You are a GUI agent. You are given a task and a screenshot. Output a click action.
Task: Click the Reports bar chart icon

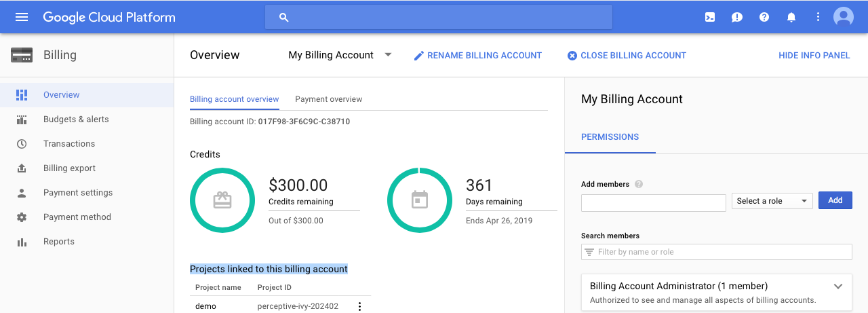click(22, 242)
